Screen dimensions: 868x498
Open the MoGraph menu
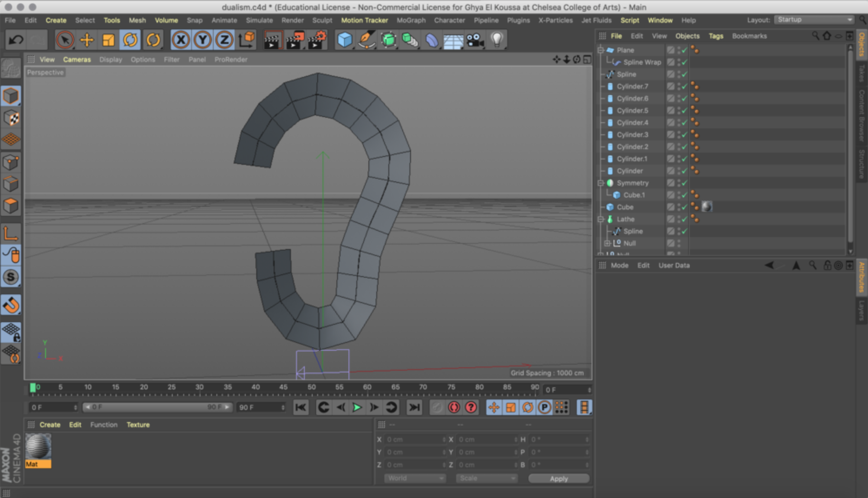click(411, 20)
